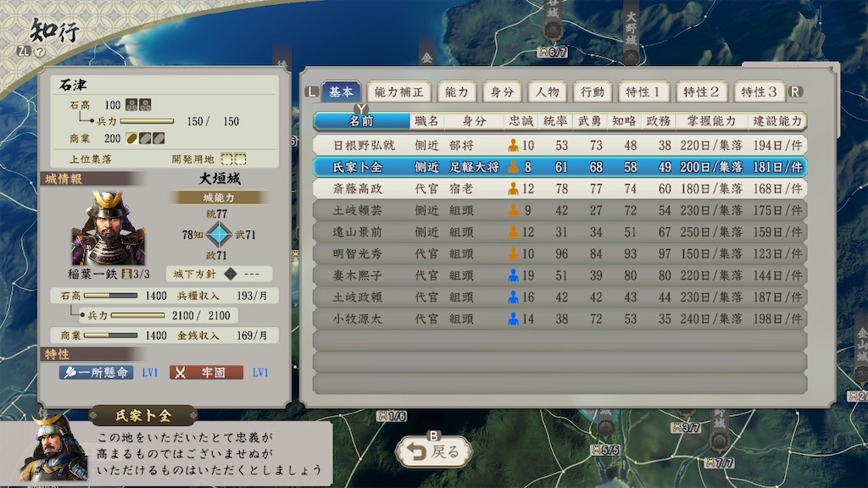Switch to the 行動 tab
868x488 pixels.
coord(593,91)
